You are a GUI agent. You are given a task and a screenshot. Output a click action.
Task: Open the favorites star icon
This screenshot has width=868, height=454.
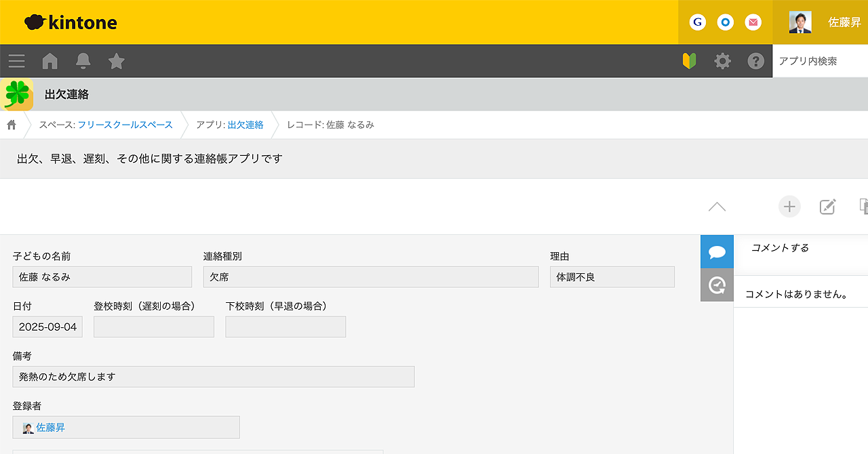tap(117, 62)
